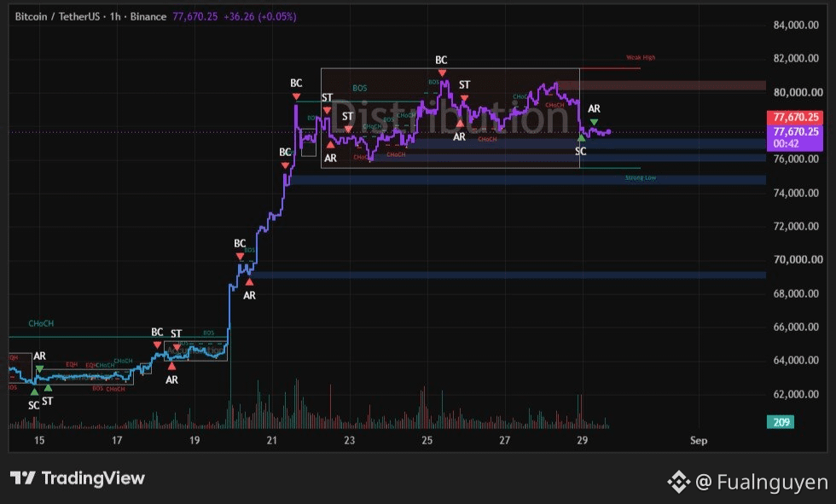The image size is (836, 504).
Task: Click the TradingView logo
Action: (x=78, y=478)
